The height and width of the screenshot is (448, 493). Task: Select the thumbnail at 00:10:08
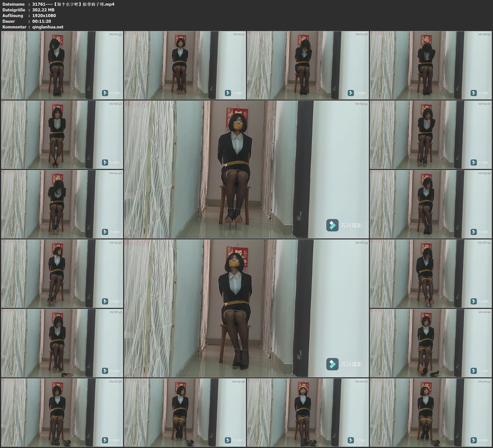click(x=308, y=412)
